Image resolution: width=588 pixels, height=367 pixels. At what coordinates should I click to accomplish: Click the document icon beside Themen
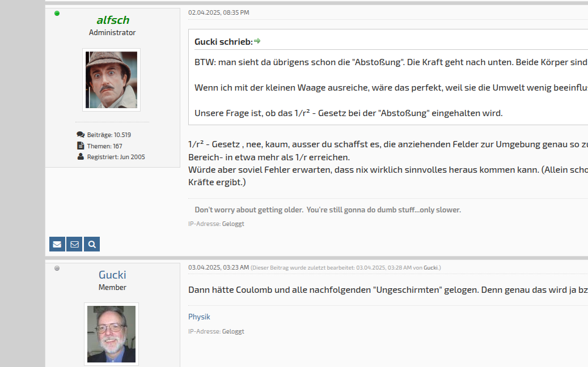pos(81,146)
